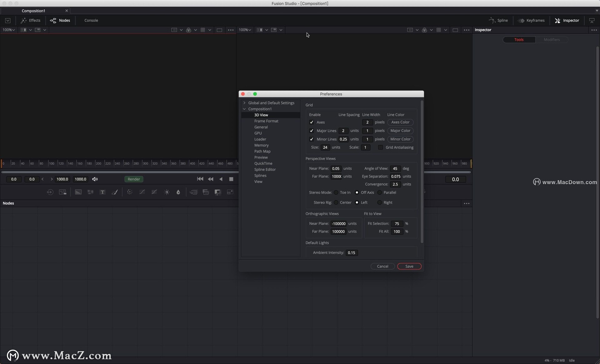Select Toe In stereo mode

[336, 192]
